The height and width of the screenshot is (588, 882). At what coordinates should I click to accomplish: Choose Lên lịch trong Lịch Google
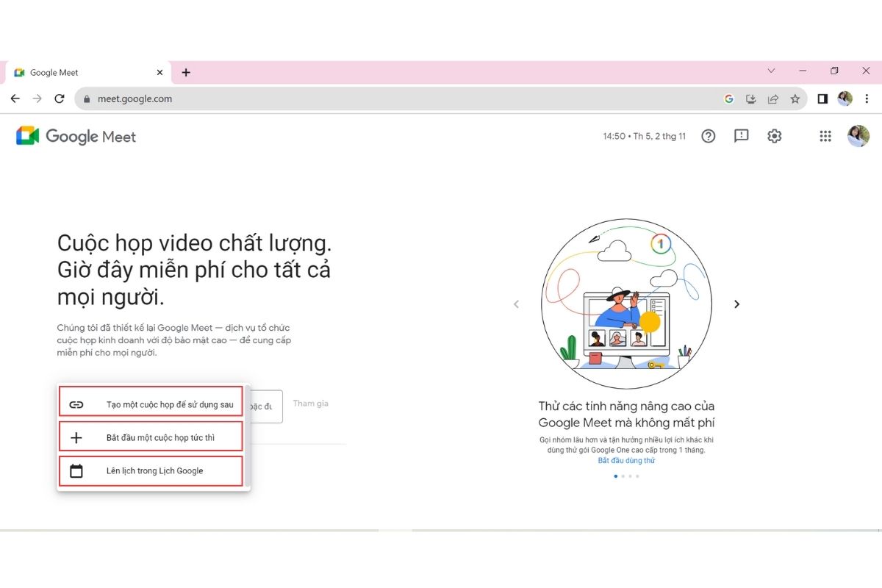click(x=151, y=470)
